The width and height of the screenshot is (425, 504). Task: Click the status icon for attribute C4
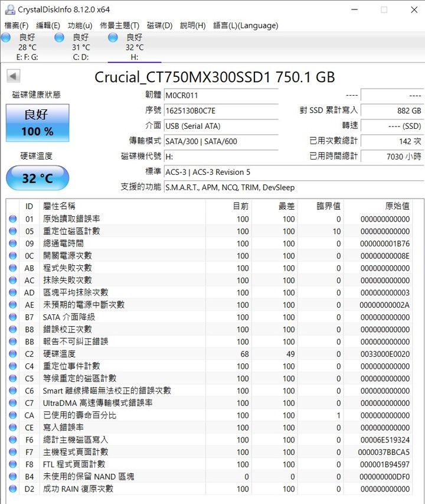coord(13,366)
